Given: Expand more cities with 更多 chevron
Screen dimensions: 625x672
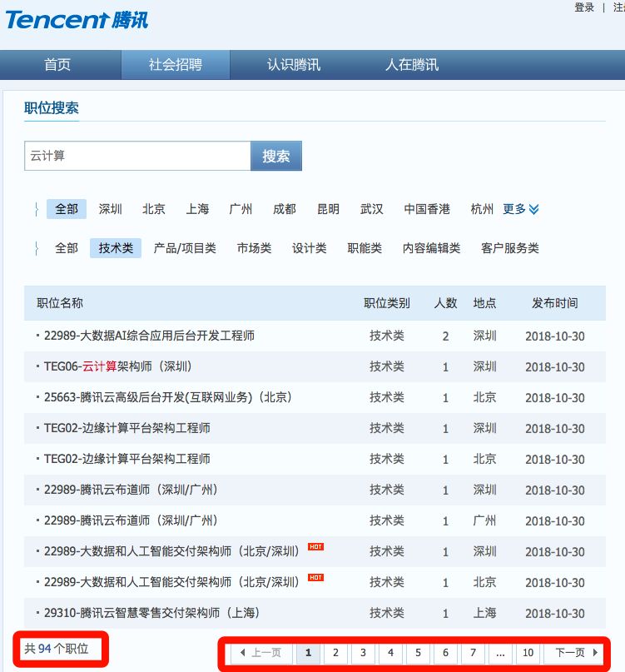Looking at the screenshot, I should (521, 209).
